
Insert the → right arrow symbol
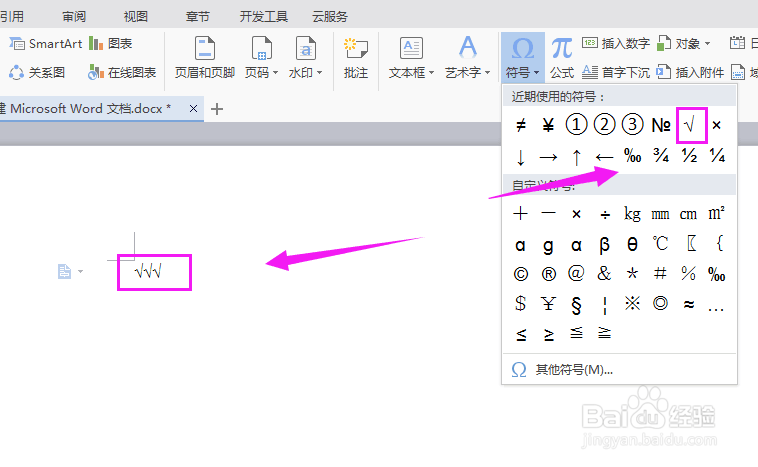point(548,157)
